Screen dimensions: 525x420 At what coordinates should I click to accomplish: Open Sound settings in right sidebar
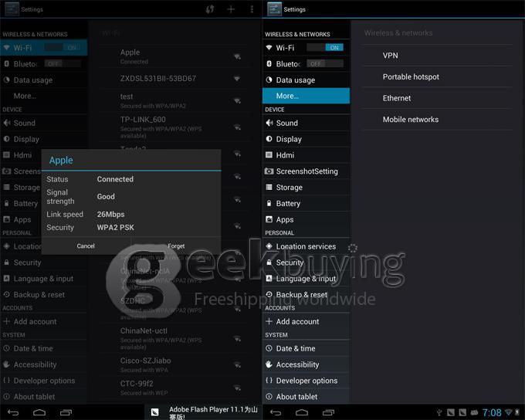tap(306, 123)
